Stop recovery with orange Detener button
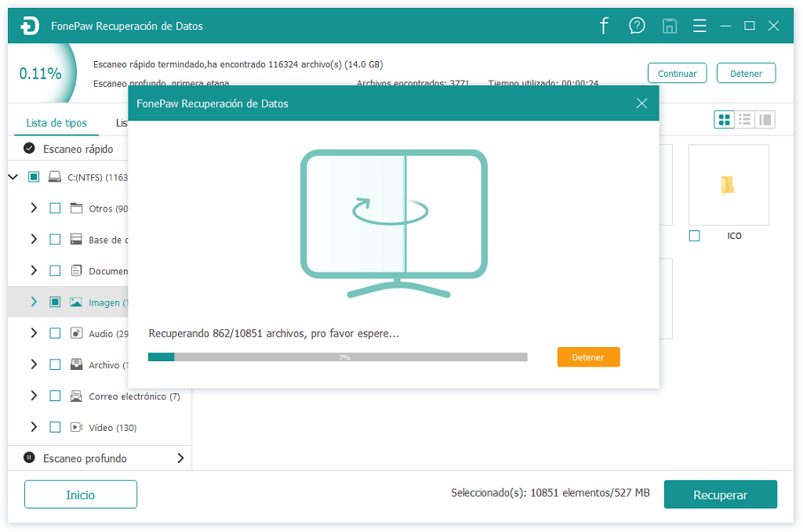Viewport: 803px width, 532px height. [588, 357]
